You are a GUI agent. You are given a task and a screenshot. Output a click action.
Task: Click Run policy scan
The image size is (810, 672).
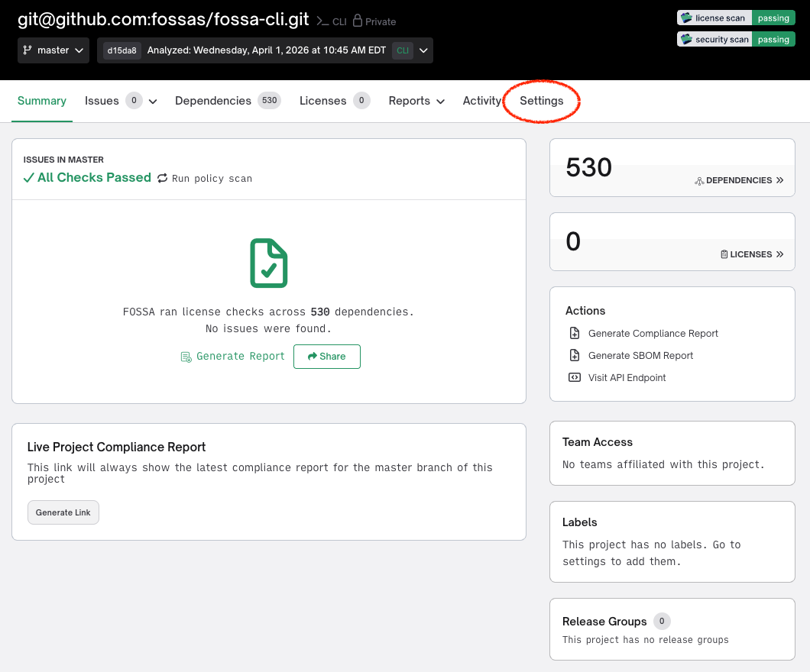coord(212,178)
